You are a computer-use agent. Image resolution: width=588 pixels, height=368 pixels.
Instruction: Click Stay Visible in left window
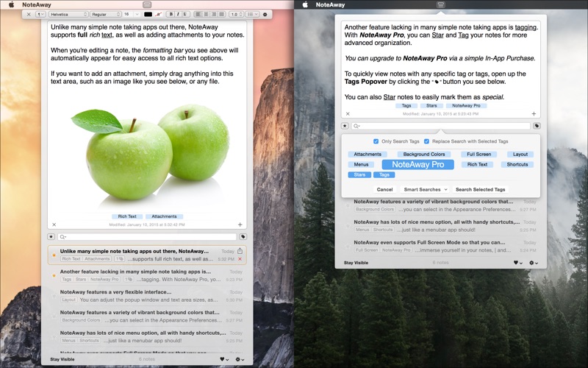pyautogui.click(x=62, y=359)
